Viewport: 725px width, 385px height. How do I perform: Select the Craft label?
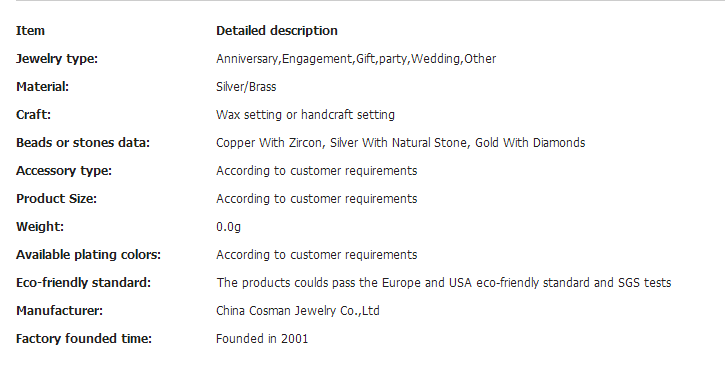(x=33, y=115)
